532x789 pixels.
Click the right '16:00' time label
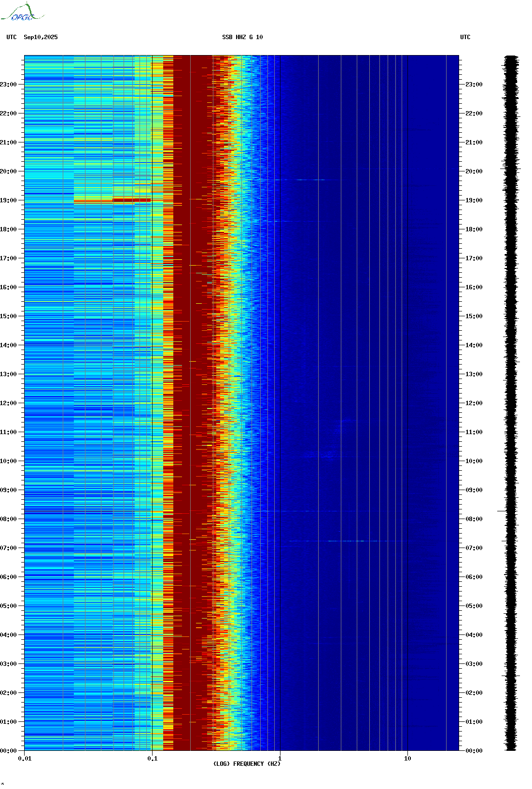(474, 287)
